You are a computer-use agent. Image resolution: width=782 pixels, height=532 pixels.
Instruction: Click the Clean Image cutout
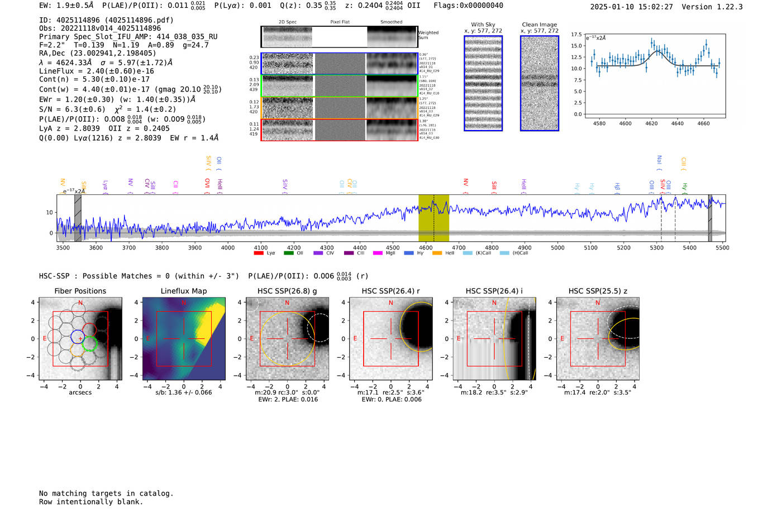point(540,83)
